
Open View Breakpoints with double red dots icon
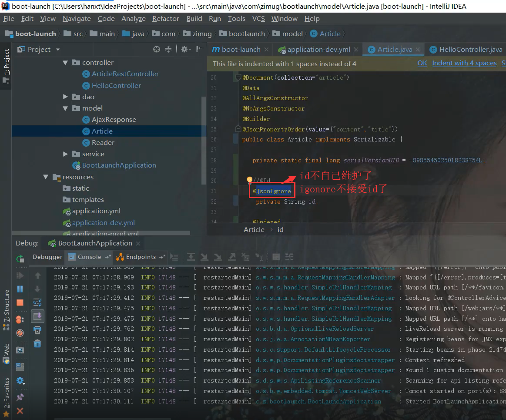pos(20,319)
